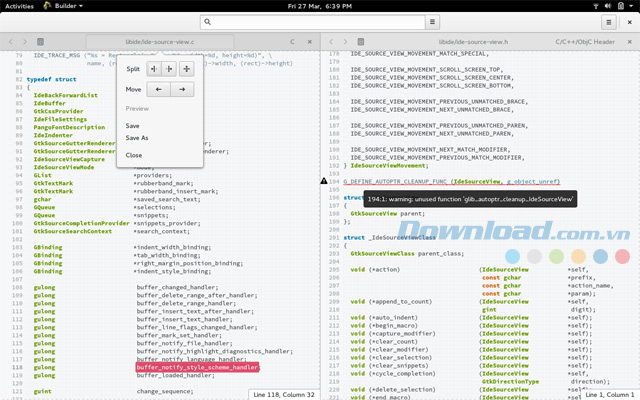Move the document right with the arrow button
The height and width of the screenshot is (400, 640).
click(182, 90)
